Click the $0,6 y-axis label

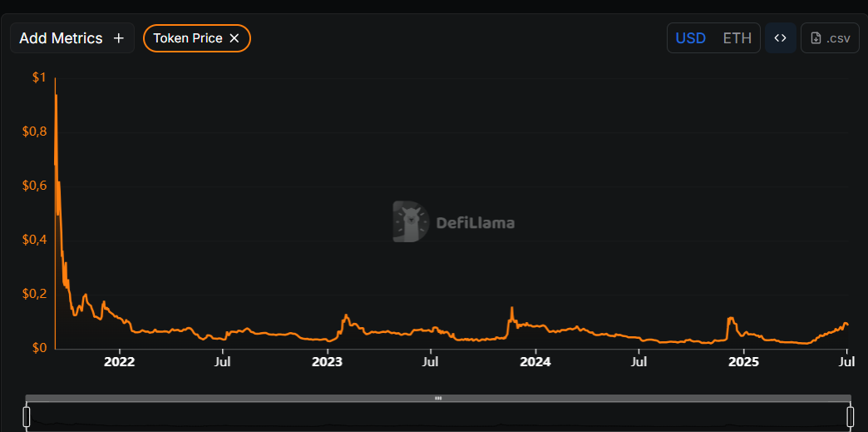(34, 186)
